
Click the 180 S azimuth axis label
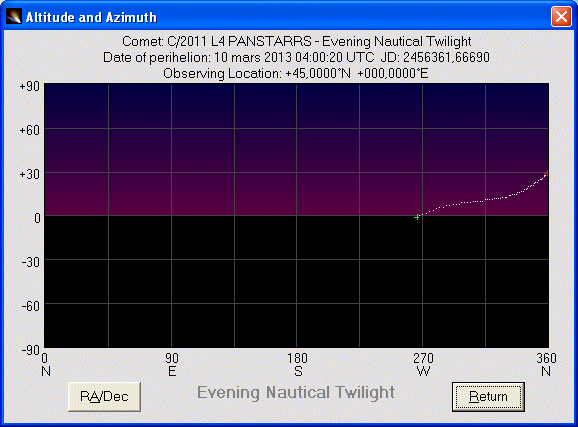tap(297, 364)
